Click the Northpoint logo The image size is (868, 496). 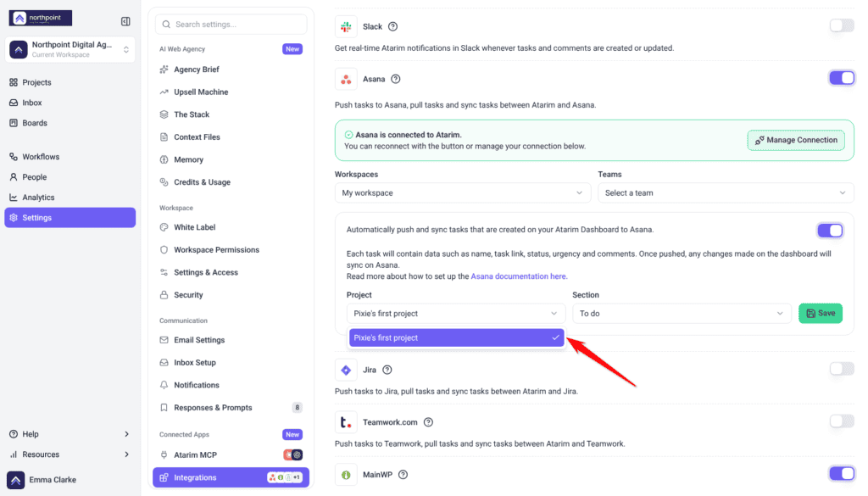pyautogui.click(x=41, y=19)
